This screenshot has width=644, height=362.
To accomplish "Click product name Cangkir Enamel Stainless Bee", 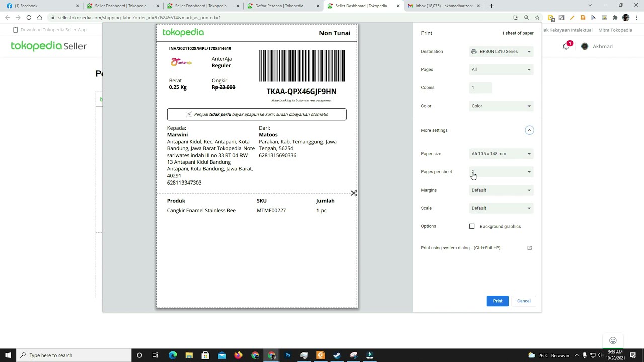I will 201,210.
